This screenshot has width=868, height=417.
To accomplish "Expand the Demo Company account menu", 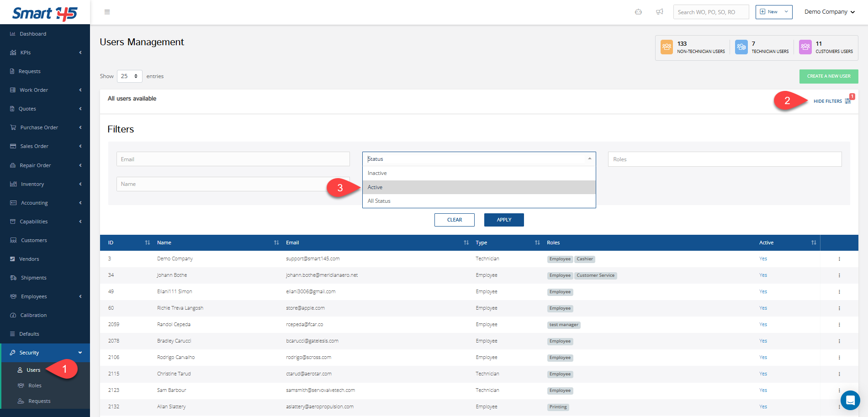I will (x=829, y=12).
